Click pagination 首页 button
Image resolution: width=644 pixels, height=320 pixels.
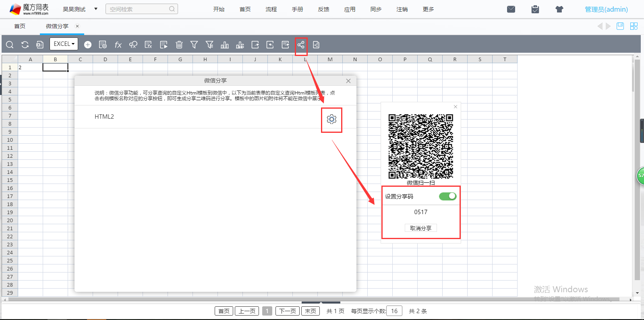coord(224,311)
